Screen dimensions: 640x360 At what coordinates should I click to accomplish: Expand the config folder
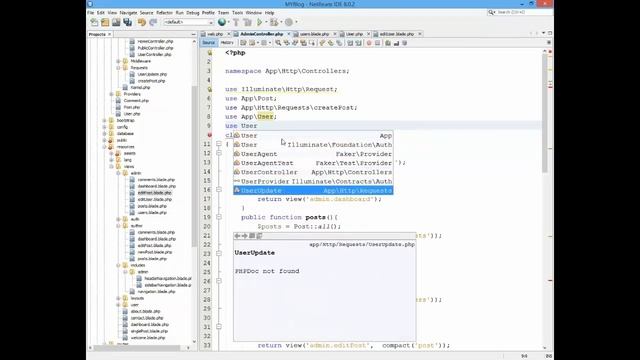pos(105,127)
